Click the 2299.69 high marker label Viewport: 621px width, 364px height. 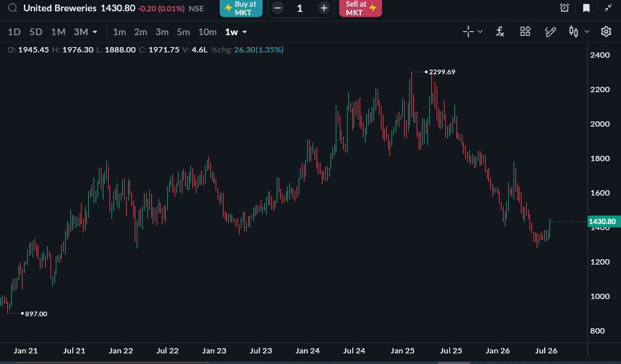(442, 72)
